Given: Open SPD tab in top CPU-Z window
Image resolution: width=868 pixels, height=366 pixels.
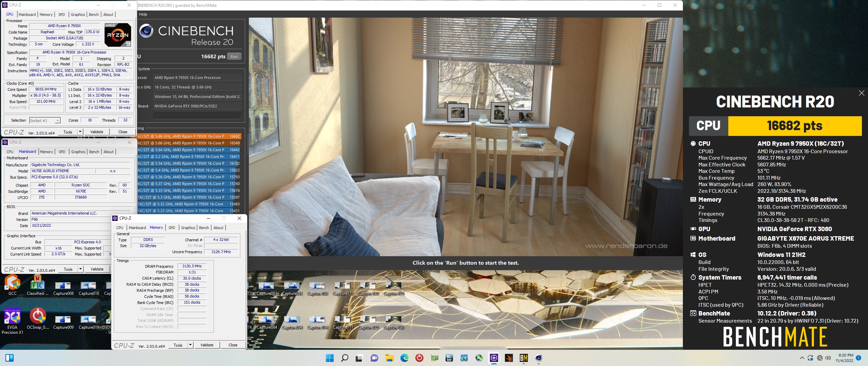Looking at the screenshot, I should click(x=61, y=15).
